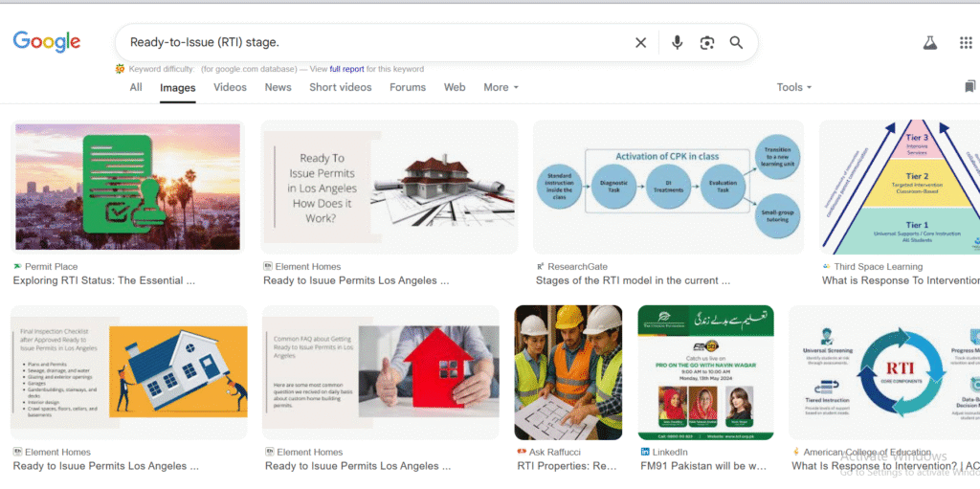Image resolution: width=980 pixels, height=489 pixels.
Task: Click the keyword difficulty extension icon
Action: click(120, 69)
